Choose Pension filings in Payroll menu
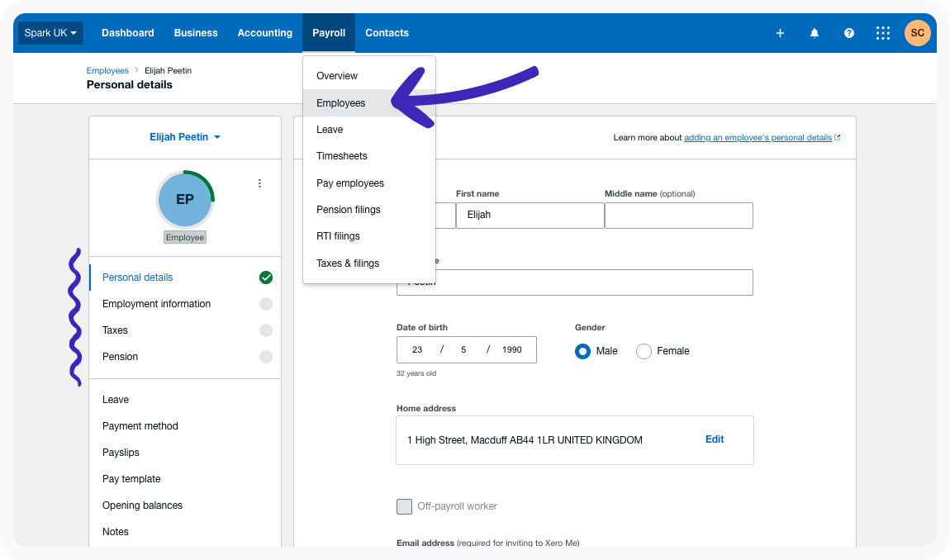 (x=369, y=210)
